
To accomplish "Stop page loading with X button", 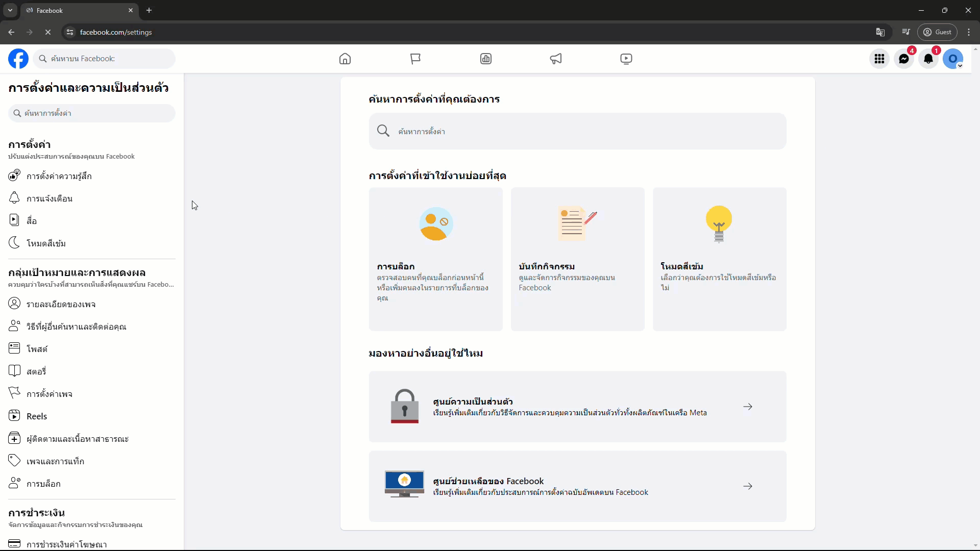I will click(x=48, y=32).
